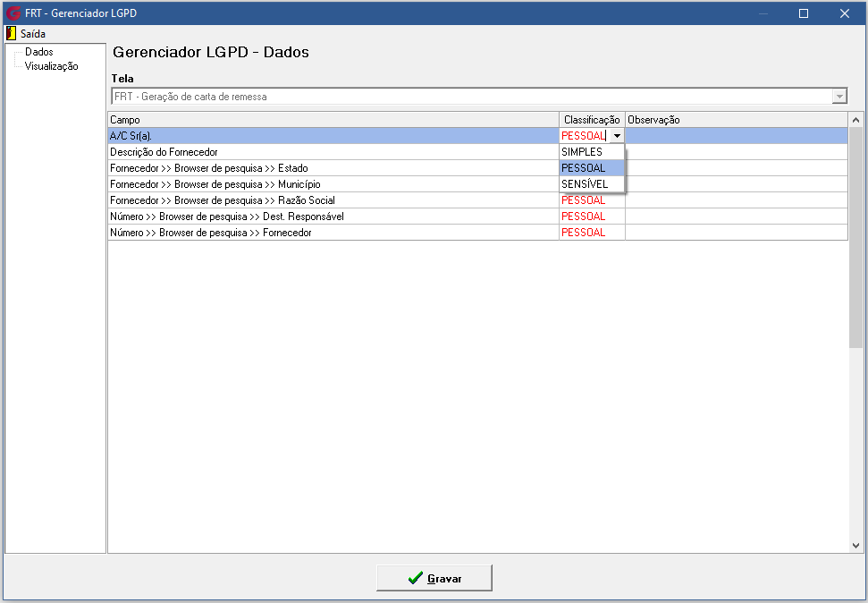The width and height of the screenshot is (868, 603).
Task: Click the Saída exit door icon
Action: pos(11,33)
